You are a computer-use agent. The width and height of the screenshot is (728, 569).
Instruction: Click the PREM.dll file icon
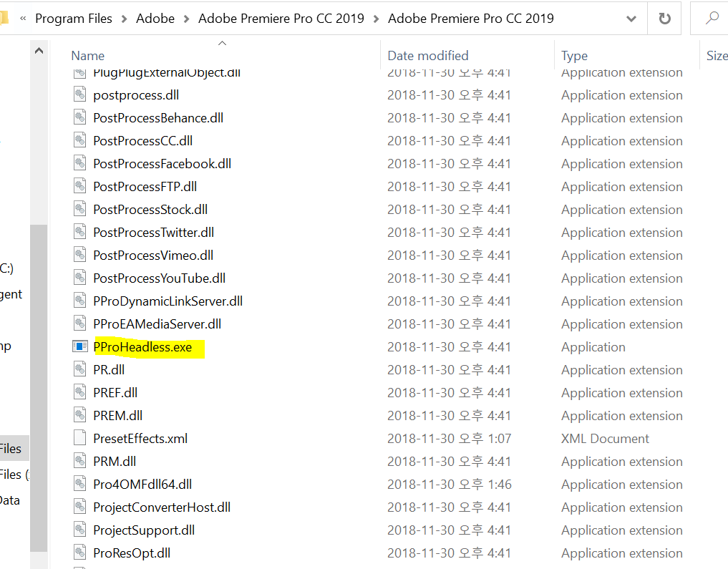pyautogui.click(x=80, y=415)
